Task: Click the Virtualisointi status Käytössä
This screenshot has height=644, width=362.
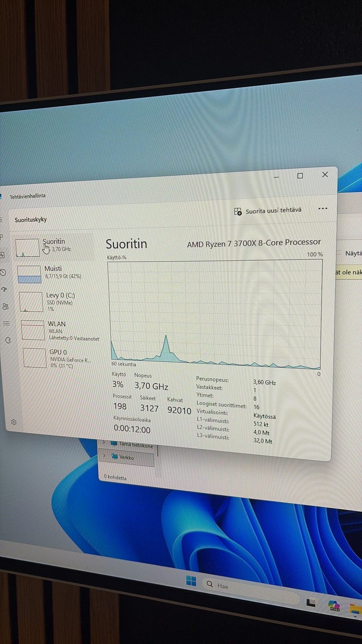Action: (x=265, y=416)
